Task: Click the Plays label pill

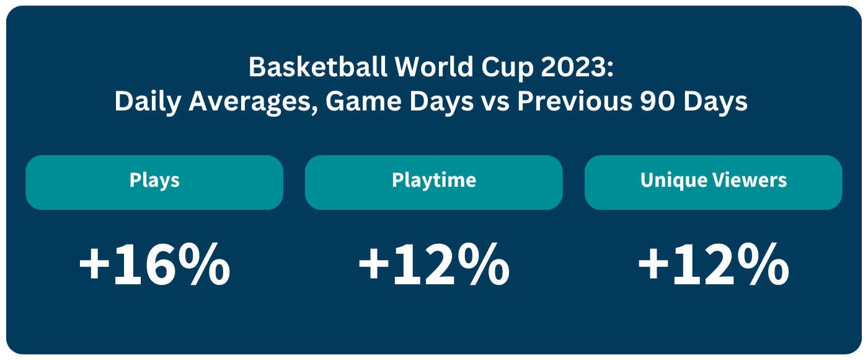Action: (x=154, y=182)
